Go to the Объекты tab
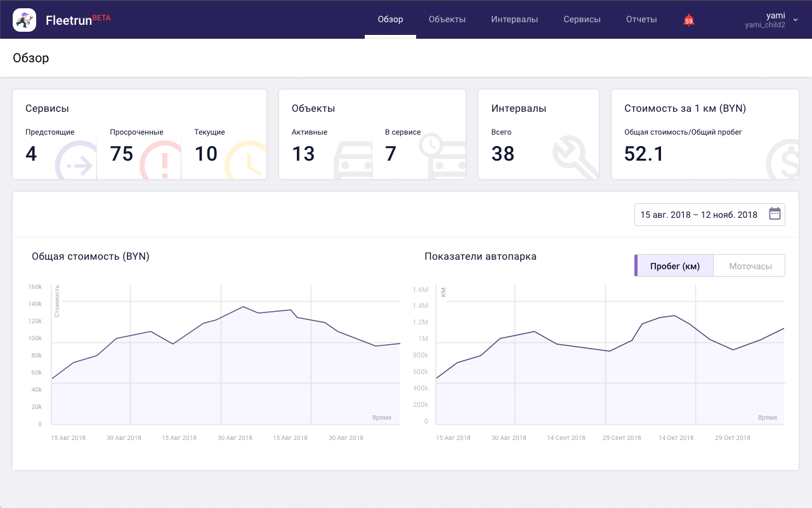Image resolution: width=812 pixels, height=508 pixels. click(x=447, y=20)
